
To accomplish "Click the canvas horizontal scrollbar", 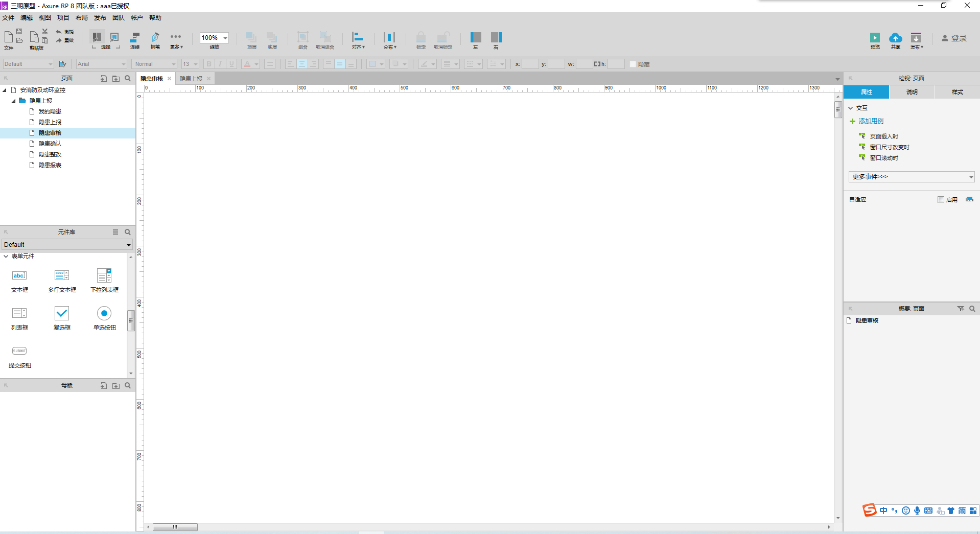I will click(x=176, y=527).
